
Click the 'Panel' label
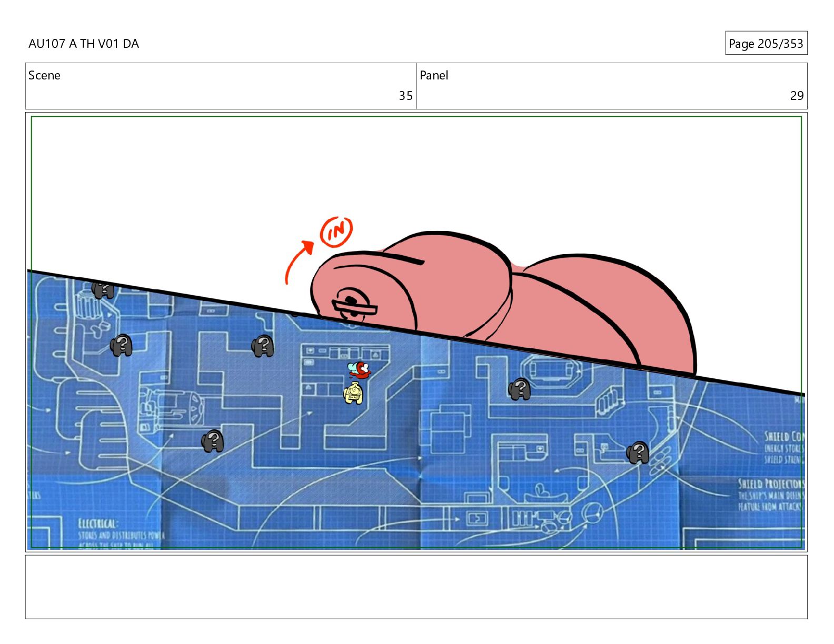click(434, 75)
